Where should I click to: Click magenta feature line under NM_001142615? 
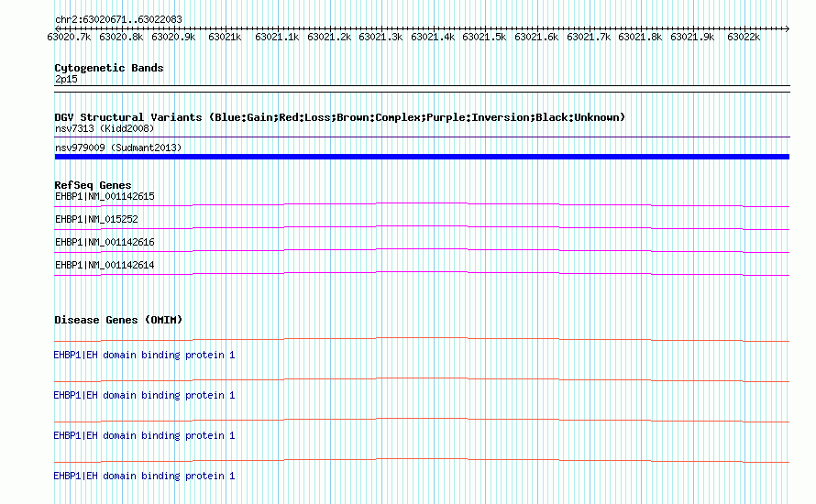[x=422, y=204]
